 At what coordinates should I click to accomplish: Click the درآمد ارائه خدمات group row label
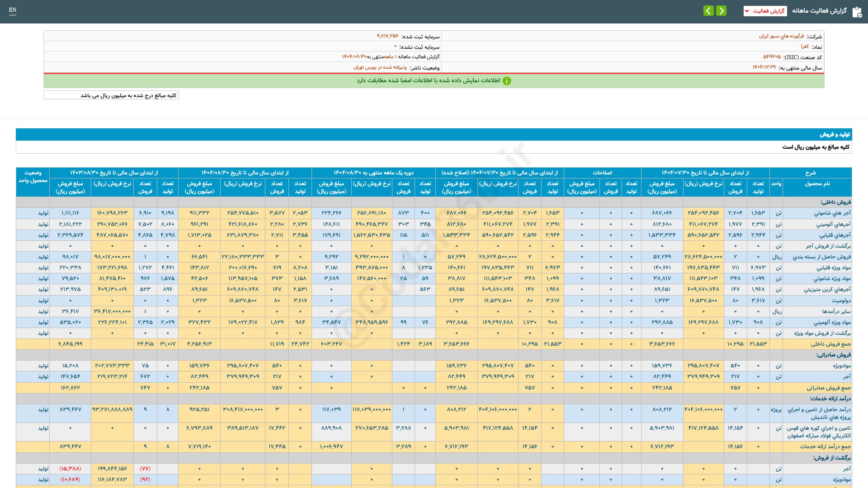click(830, 399)
